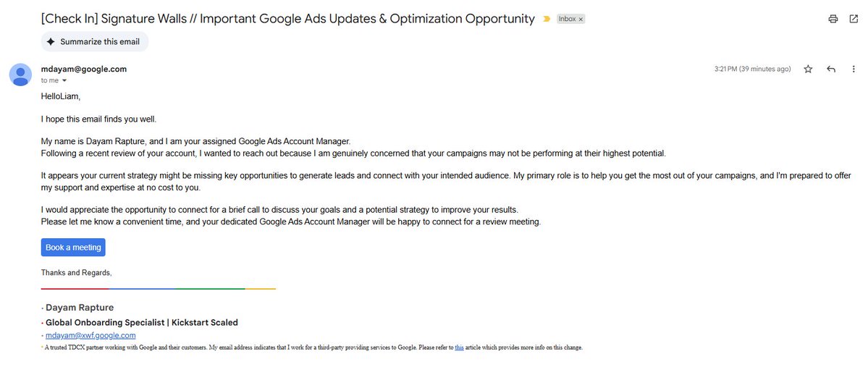This screenshot has height=375, width=868.
Task: Click the signature name 'Dayam Rapture'
Action: coord(80,308)
